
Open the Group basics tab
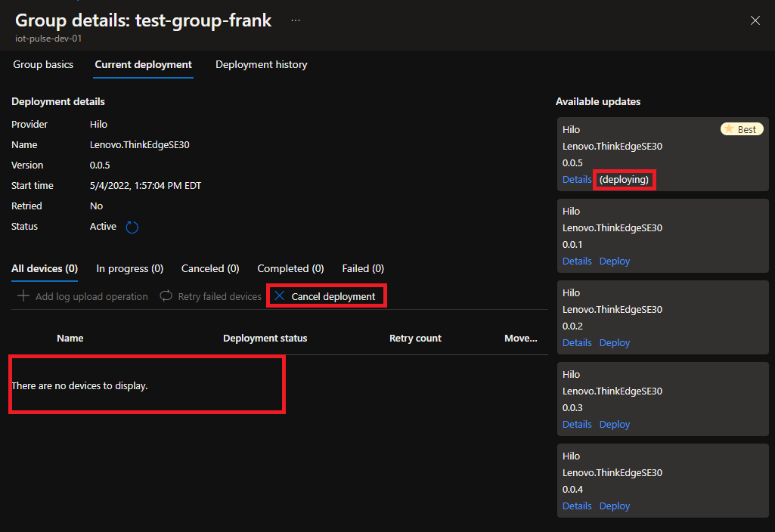pos(43,65)
